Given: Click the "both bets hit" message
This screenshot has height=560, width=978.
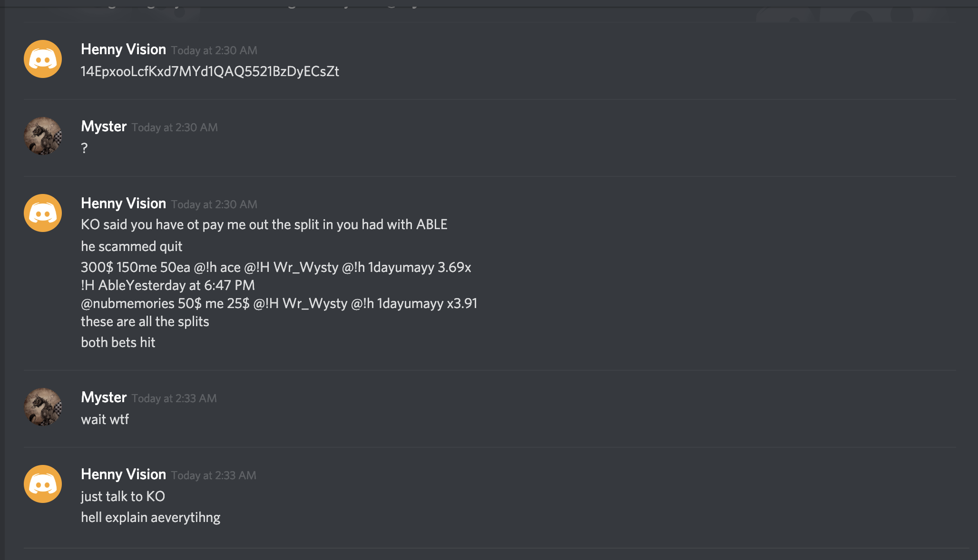Looking at the screenshot, I should [x=118, y=342].
